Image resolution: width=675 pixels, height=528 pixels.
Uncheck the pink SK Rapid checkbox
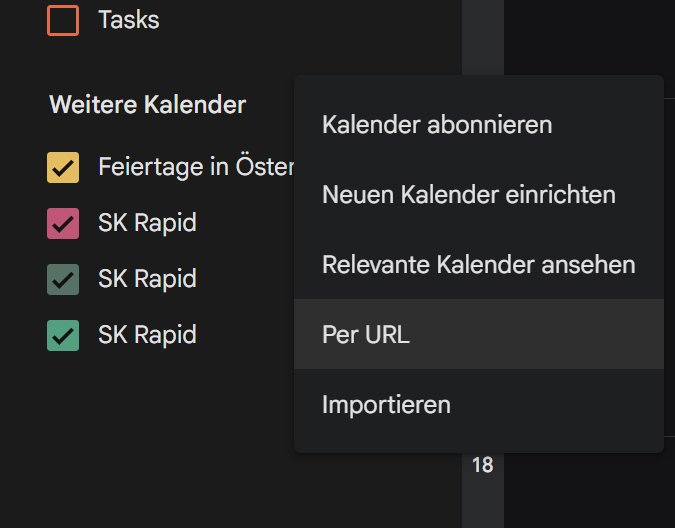pyautogui.click(x=63, y=223)
